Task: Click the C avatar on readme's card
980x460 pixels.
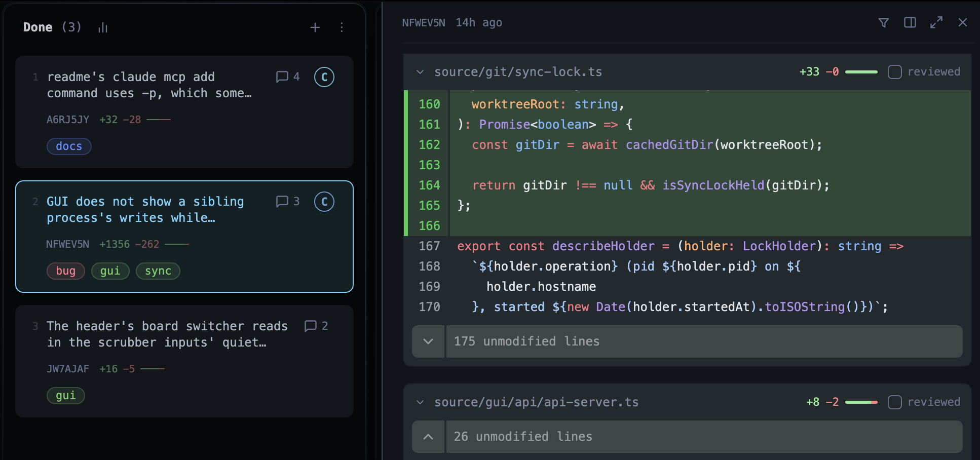Action: [x=324, y=77]
